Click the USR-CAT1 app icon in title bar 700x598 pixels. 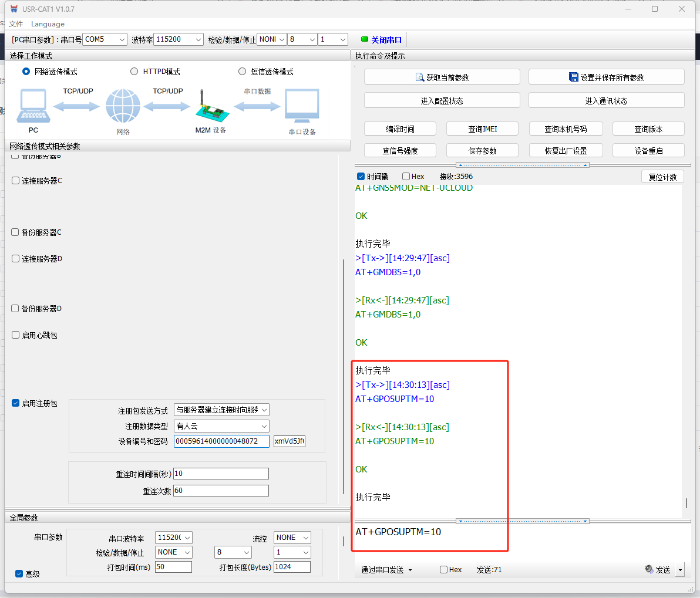coord(14,9)
